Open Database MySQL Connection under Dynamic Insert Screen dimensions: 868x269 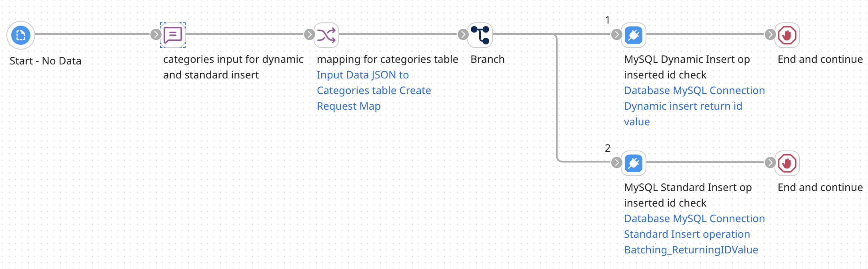(x=694, y=90)
